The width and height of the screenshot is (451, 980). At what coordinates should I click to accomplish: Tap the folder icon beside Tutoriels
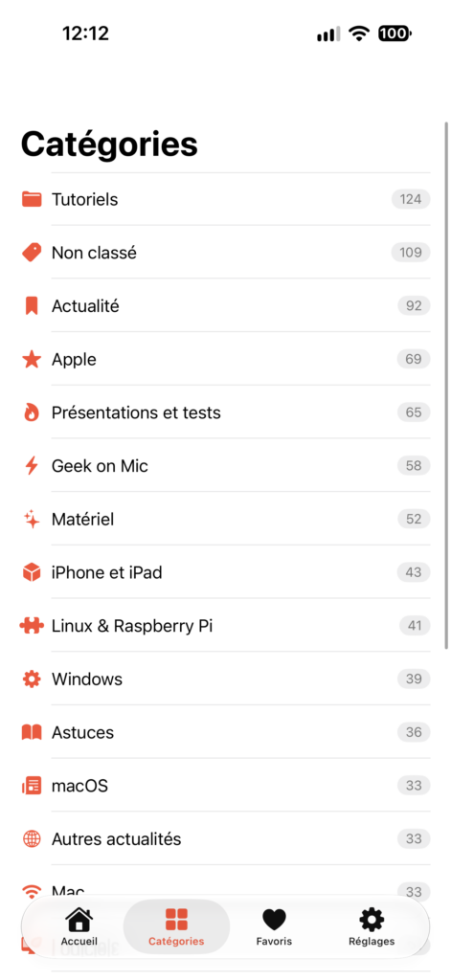click(x=32, y=199)
